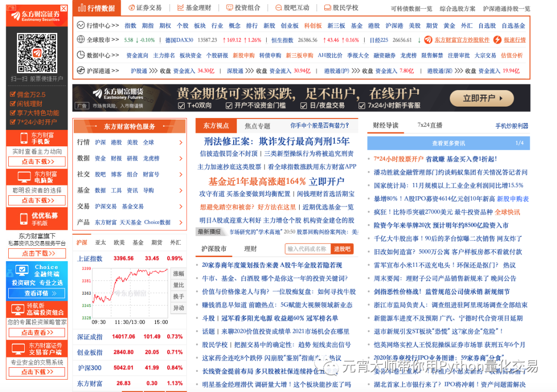Click the 立即开户 banner button
The width and height of the screenshot is (557, 392).
coord(482,98)
